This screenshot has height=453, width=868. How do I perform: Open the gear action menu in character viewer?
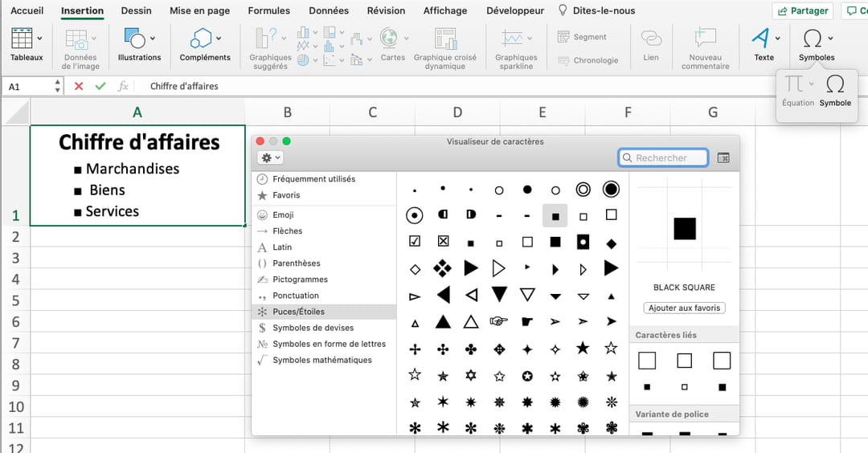pyautogui.click(x=271, y=157)
